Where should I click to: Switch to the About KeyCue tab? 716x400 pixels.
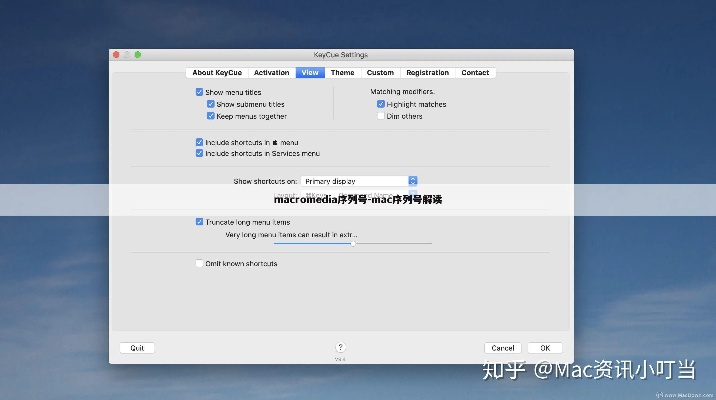tap(216, 73)
